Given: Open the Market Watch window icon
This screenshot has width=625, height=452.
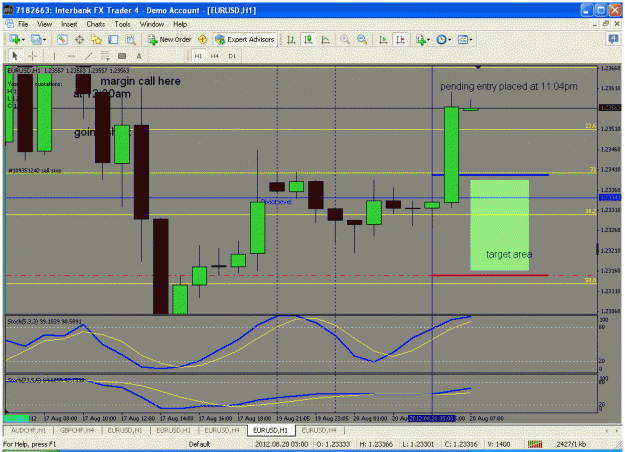Looking at the screenshot, I should point(62,39).
